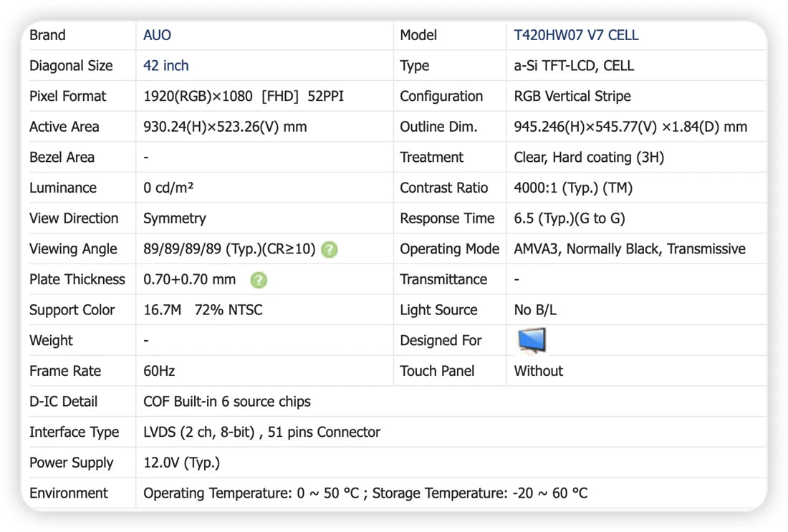
Task: Click the Active Area dimensions value
Action: (225, 127)
